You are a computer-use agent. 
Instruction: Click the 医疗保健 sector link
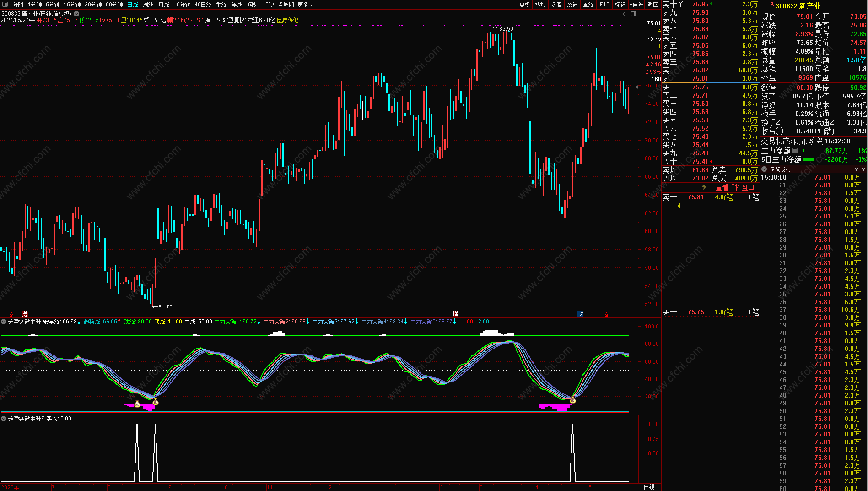(287, 20)
